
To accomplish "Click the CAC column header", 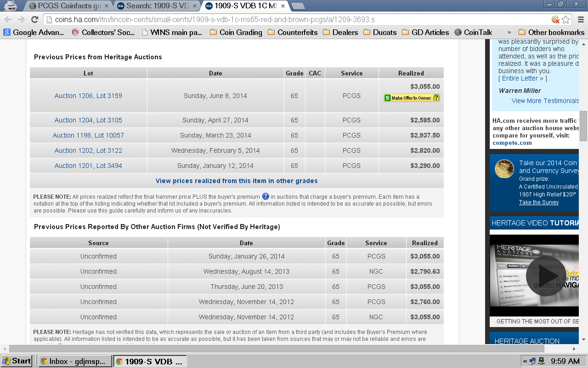I will tap(315, 73).
